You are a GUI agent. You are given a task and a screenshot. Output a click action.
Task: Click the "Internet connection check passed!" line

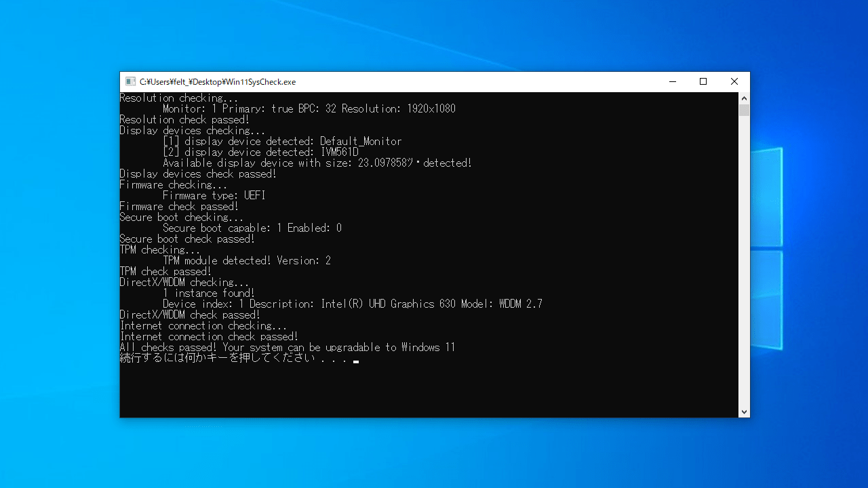click(x=209, y=336)
